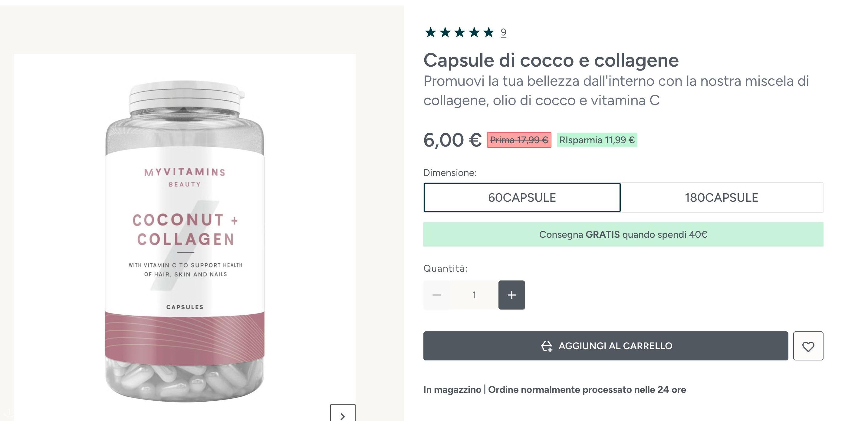Screen dimensions: 868x421
Task: Click the In magazzino stock status text
Action: click(x=452, y=390)
